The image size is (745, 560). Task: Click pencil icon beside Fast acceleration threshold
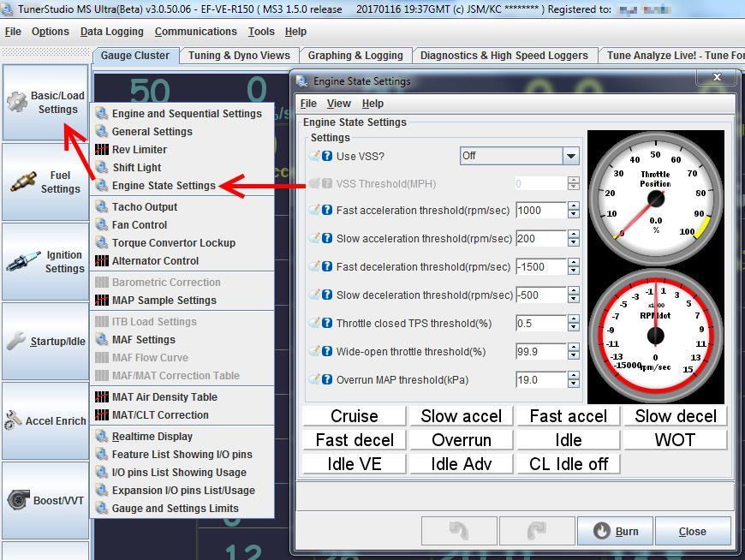314,210
